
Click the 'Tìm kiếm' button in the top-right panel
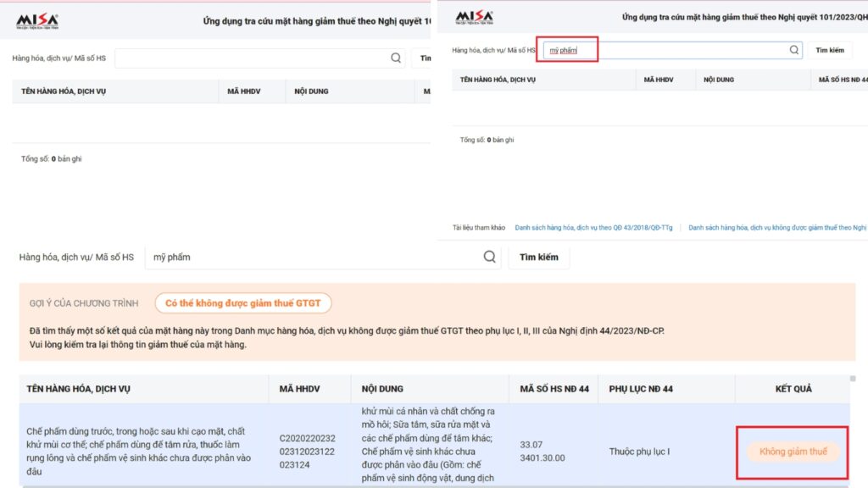(x=830, y=50)
